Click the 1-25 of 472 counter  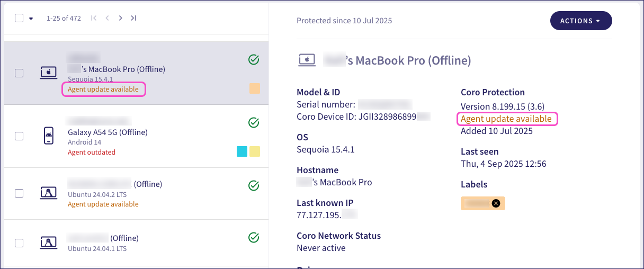coord(64,18)
